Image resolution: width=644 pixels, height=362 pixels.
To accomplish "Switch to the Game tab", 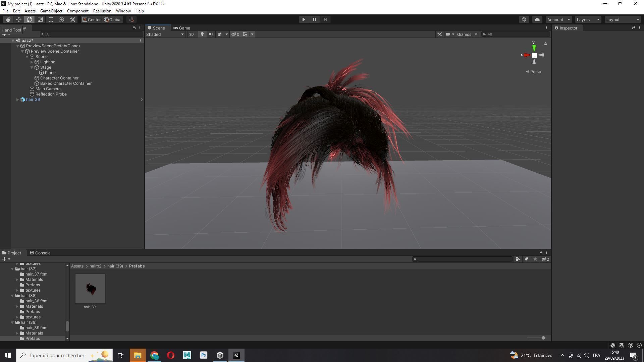I will [x=182, y=28].
